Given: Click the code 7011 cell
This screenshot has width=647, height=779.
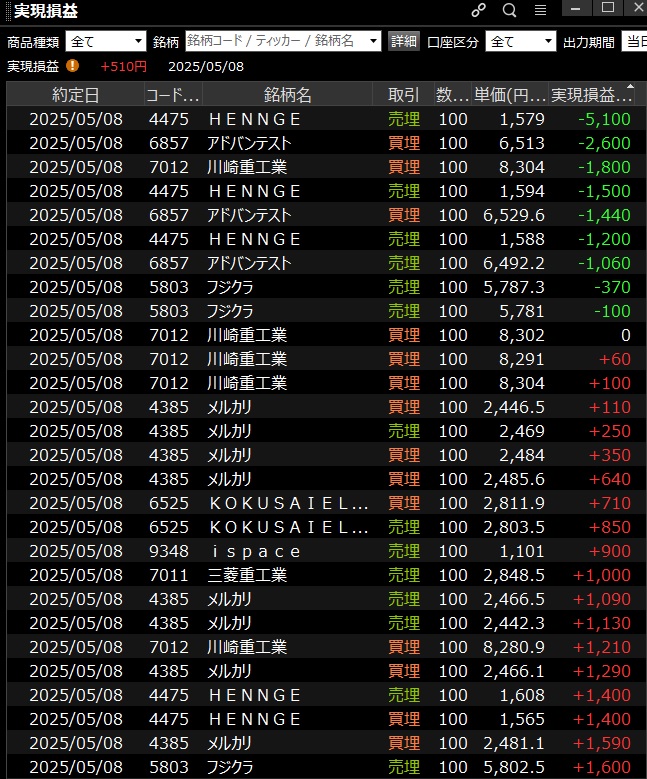Looking at the screenshot, I should click(169, 575).
